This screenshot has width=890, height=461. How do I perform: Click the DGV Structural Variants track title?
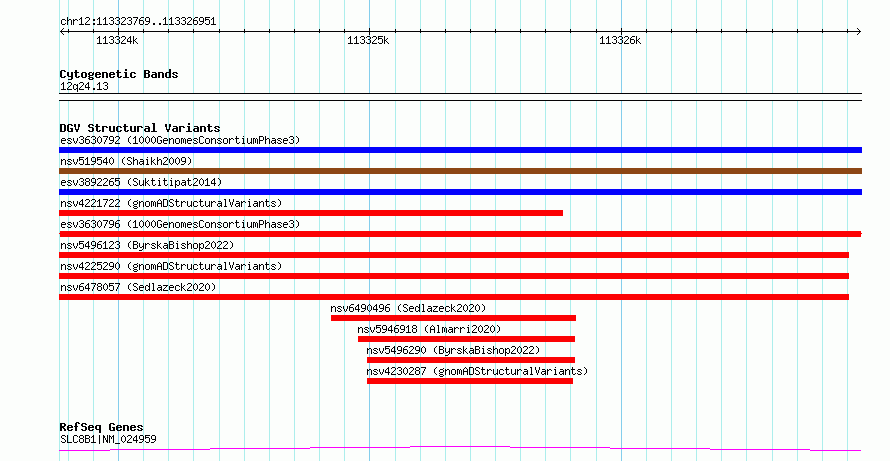140,128
